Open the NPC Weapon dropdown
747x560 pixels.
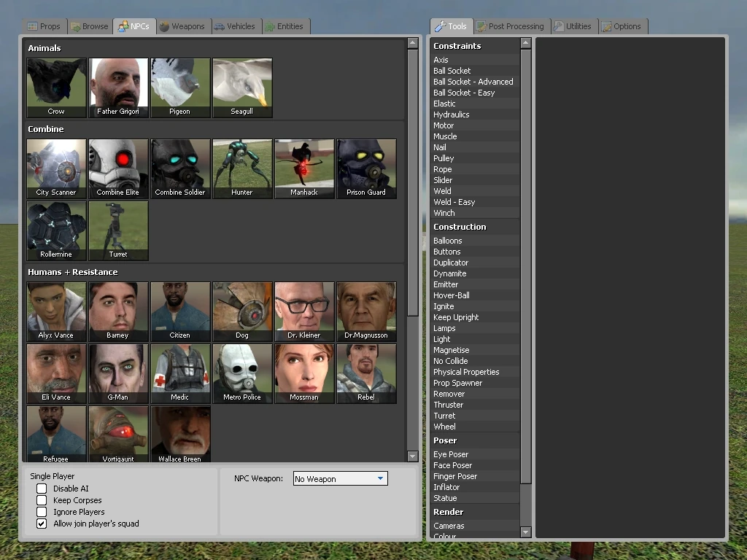pos(340,479)
